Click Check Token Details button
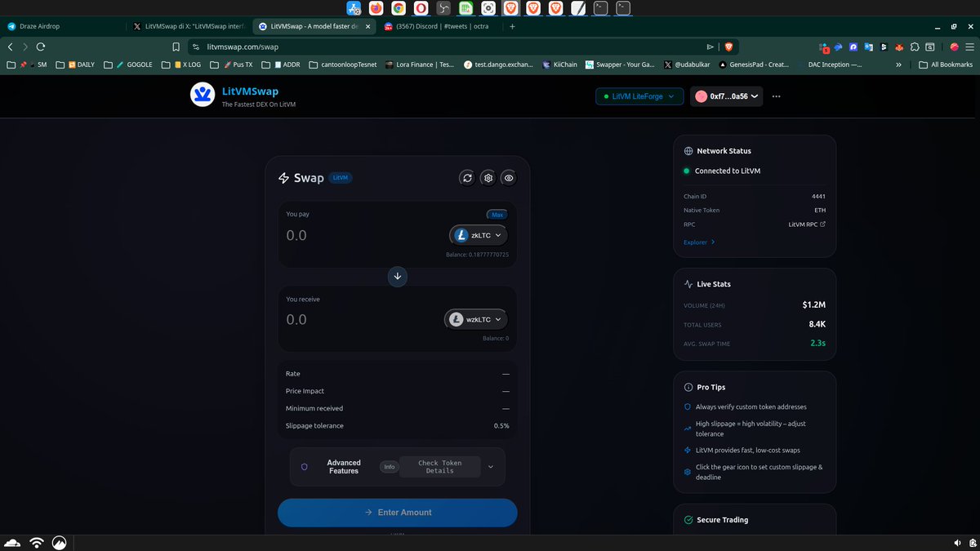The image size is (980, 551). (440, 467)
